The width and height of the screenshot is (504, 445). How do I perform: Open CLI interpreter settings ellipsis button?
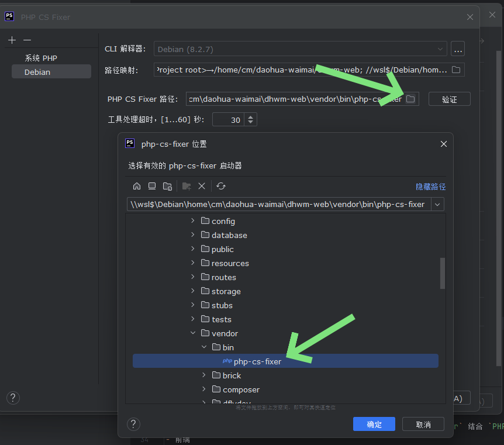(458, 49)
